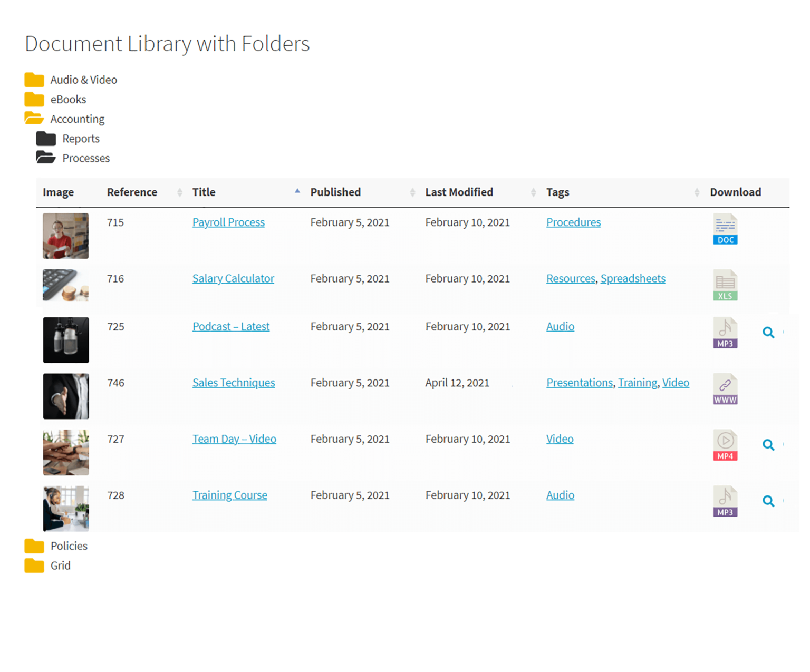The image size is (810, 672).
Task: Open the Audio & Video folder
Action: coord(83,80)
